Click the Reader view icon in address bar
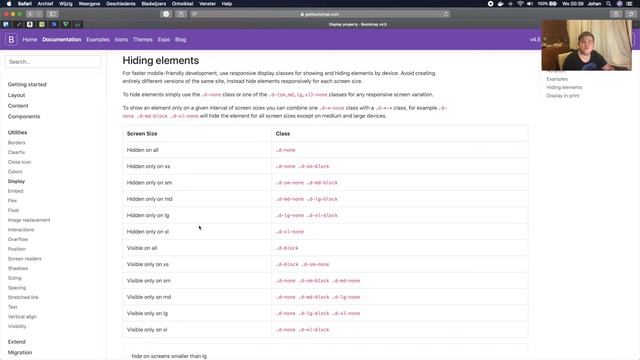This screenshot has height=360, width=640. pos(194,14)
